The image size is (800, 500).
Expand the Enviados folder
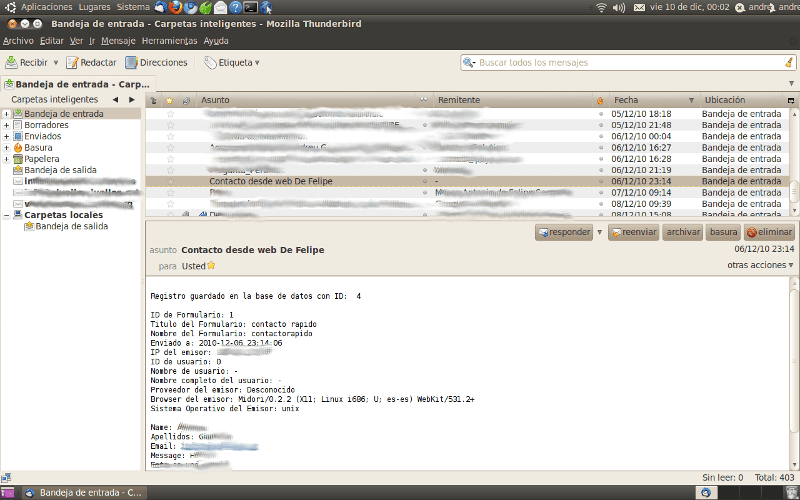click(x=6, y=136)
